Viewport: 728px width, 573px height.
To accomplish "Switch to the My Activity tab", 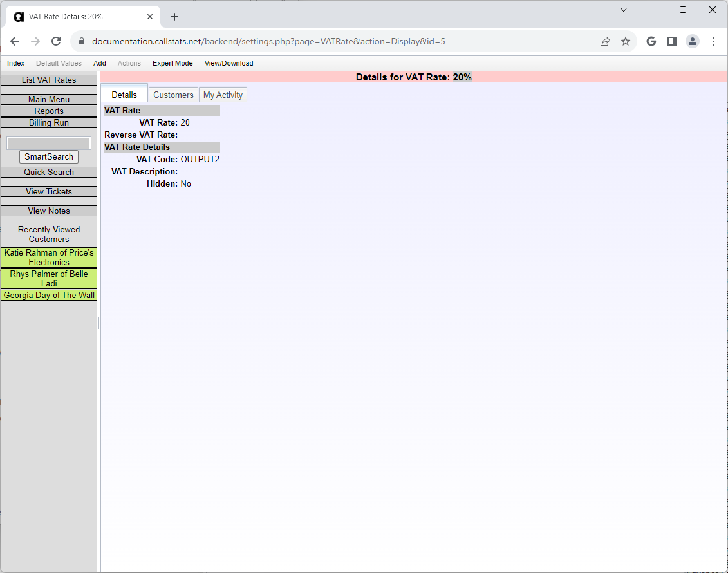I will point(223,95).
